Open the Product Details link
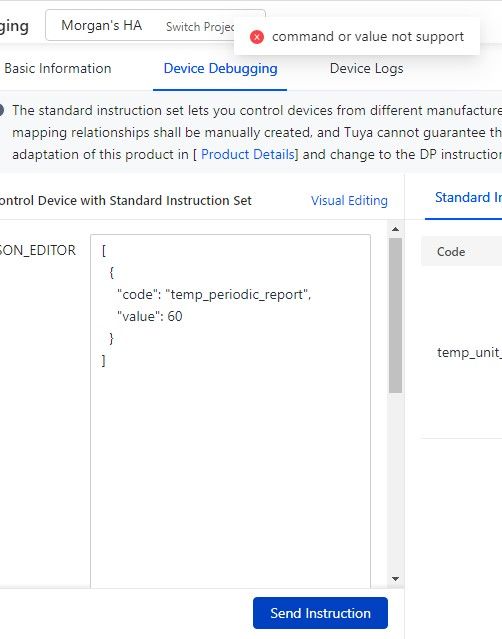Screen dimensions: 502x639 point(248,154)
